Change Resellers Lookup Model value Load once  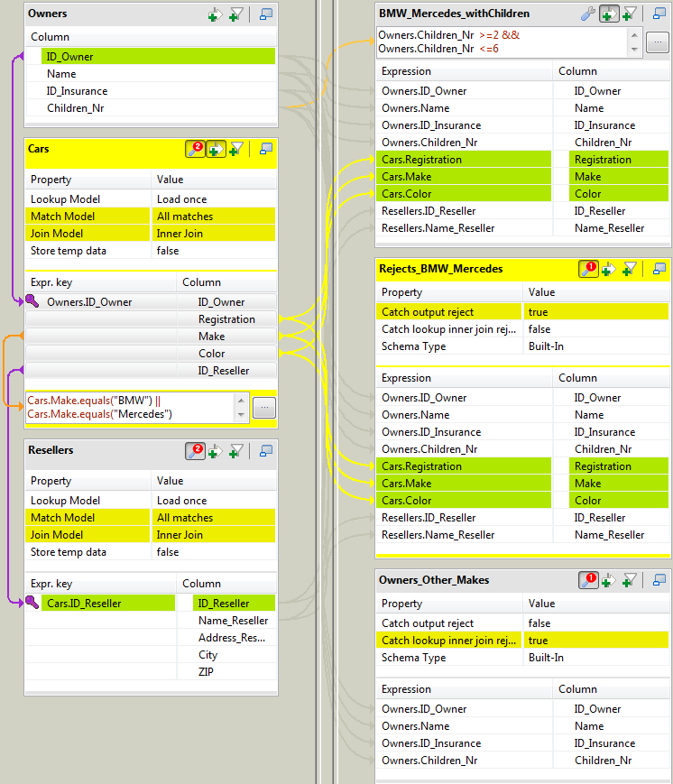[214, 501]
